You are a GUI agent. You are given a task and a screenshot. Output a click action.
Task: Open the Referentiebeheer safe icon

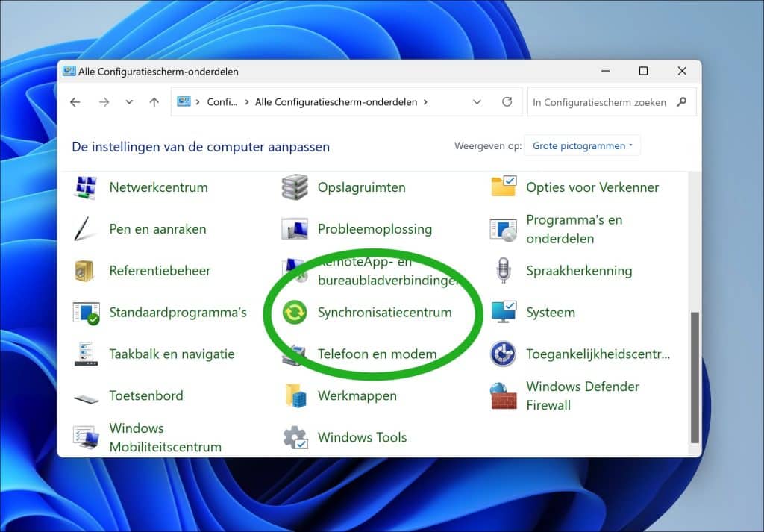(x=84, y=271)
